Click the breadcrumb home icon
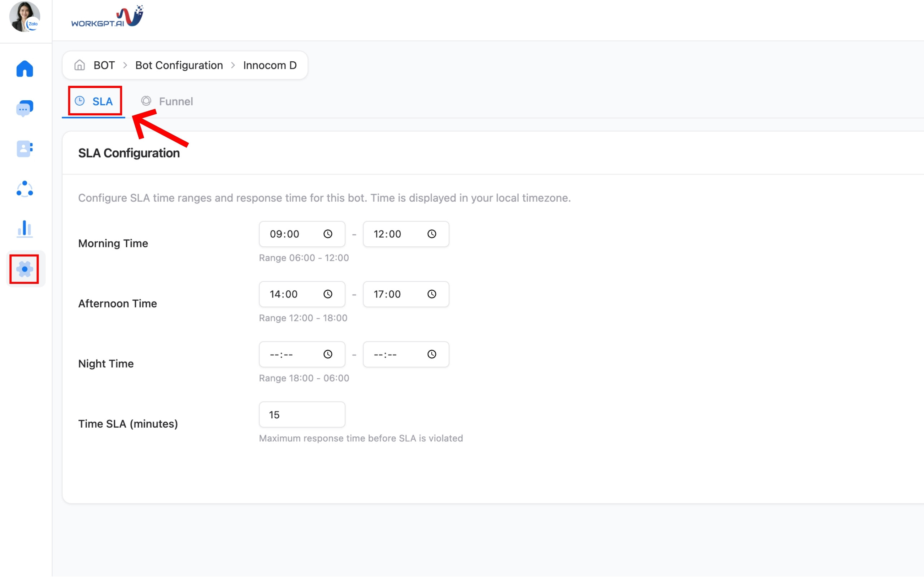 79,65
